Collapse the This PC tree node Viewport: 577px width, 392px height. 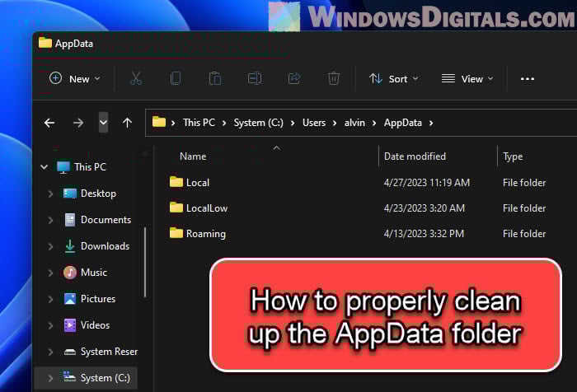(45, 167)
